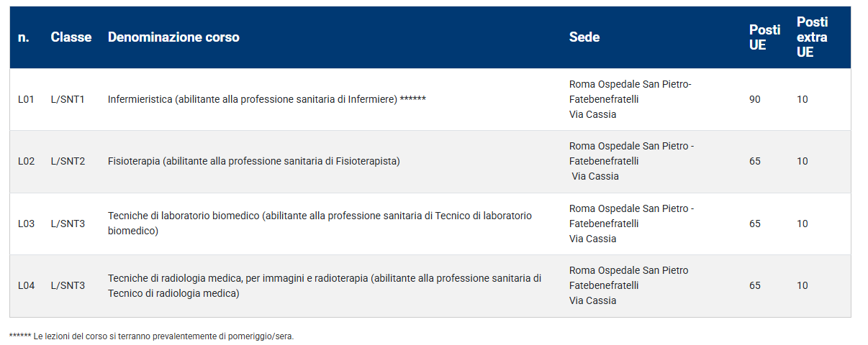Click the 'Classe' column header
Screen dimensions: 868x345
coord(71,37)
